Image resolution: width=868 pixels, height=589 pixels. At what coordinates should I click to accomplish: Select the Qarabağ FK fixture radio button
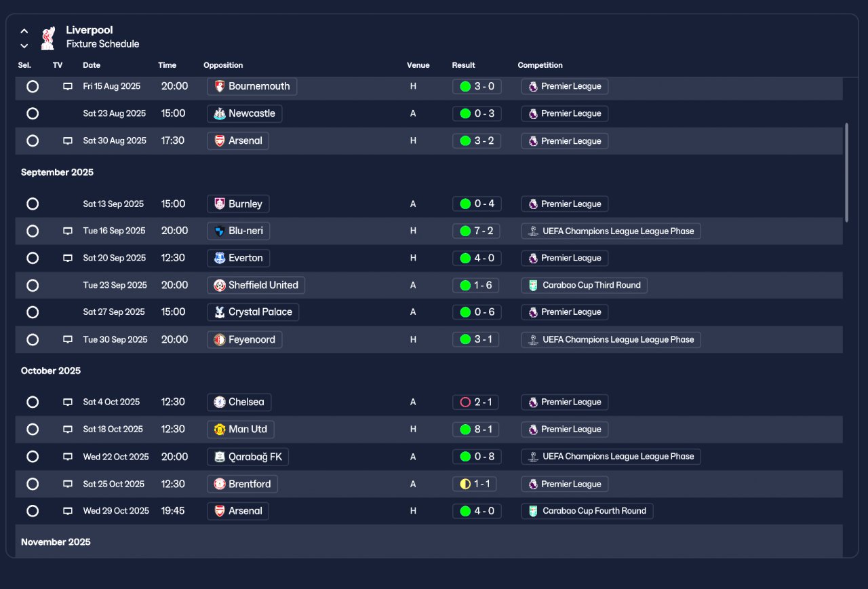(x=33, y=457)
